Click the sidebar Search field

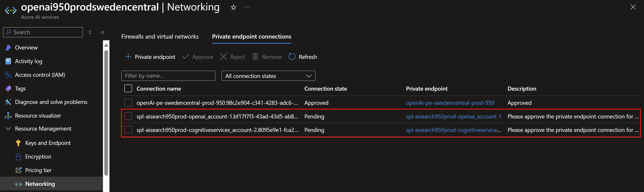(43, 32)
